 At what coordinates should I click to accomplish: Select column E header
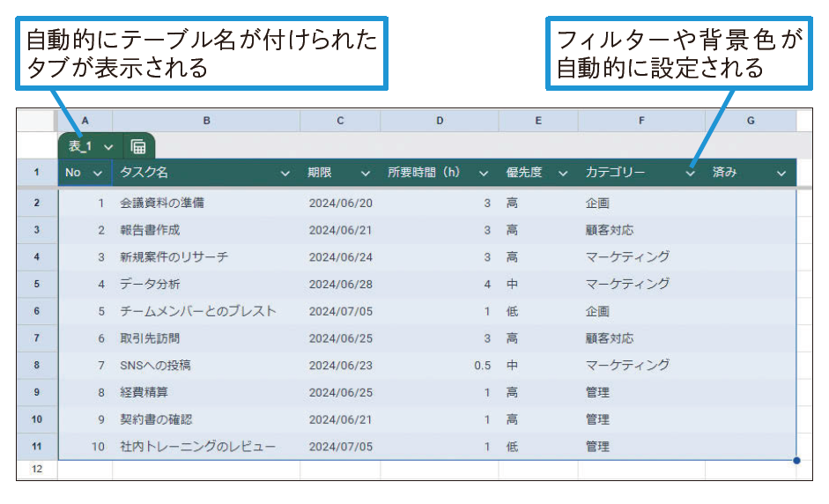pos(538,121)
